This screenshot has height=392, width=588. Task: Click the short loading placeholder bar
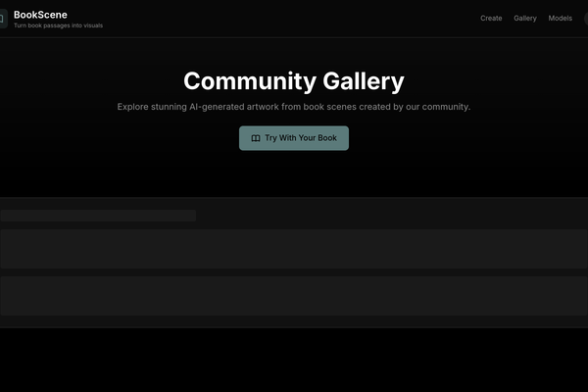[x=98, y=215]
